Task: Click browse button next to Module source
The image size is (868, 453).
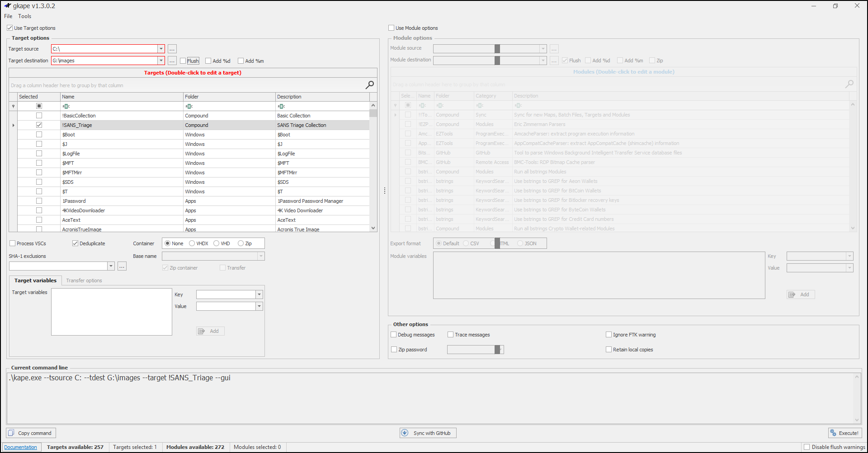Action: [554, 49]
